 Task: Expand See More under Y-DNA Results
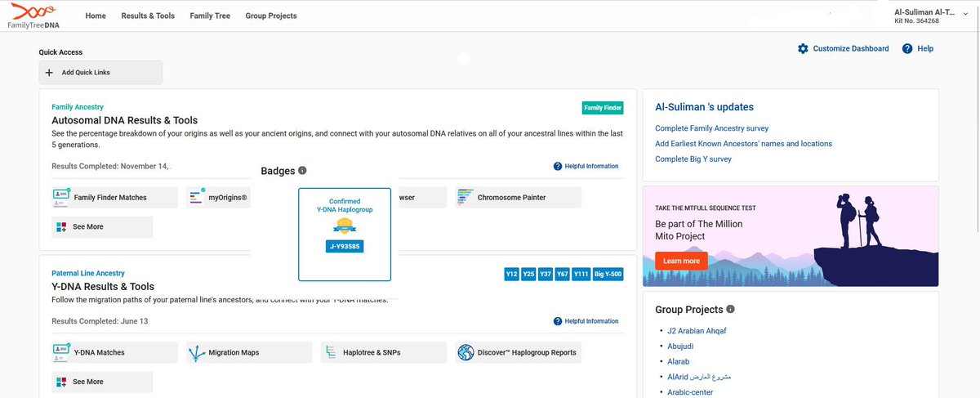[102, 382]
